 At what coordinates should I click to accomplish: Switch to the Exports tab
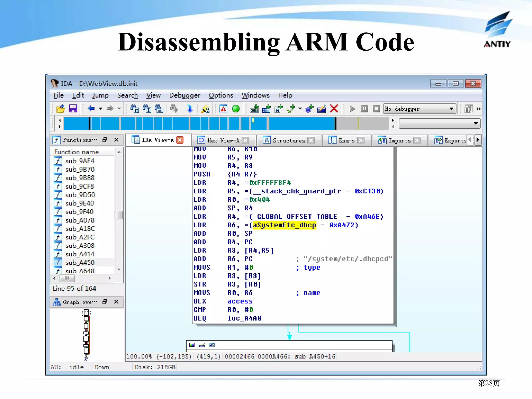point(451,141)
